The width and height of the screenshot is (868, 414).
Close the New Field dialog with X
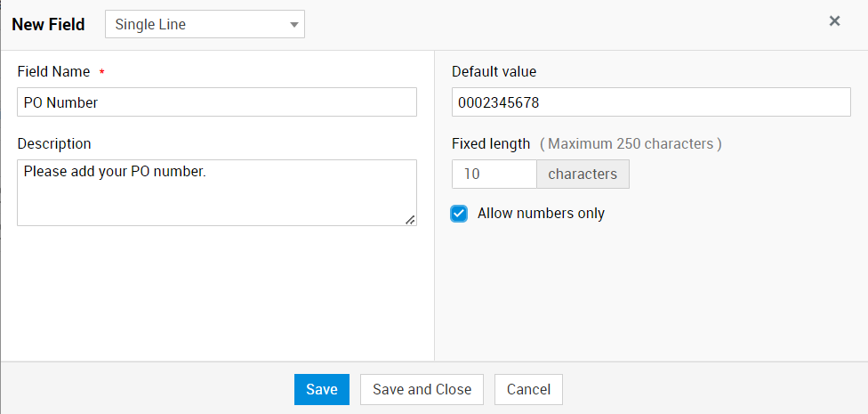click(x=834, y=21)
